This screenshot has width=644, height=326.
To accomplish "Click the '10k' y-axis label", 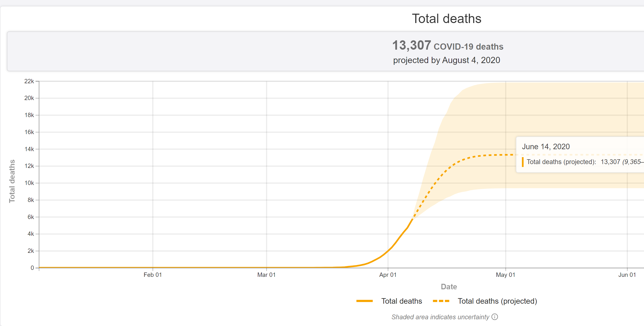I will [x=29, y=183].
